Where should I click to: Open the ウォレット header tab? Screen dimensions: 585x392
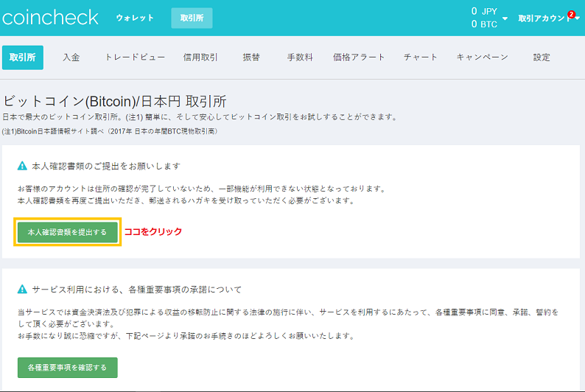point(135,18)
